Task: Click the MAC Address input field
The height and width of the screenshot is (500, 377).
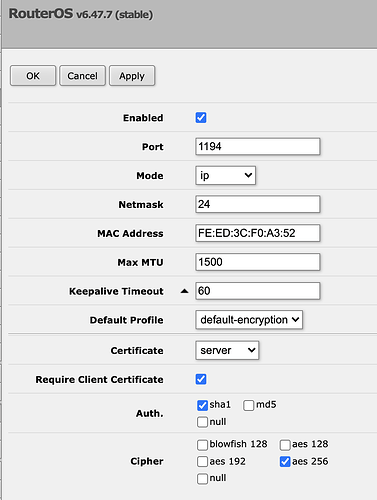Action: tap(258, 233)
